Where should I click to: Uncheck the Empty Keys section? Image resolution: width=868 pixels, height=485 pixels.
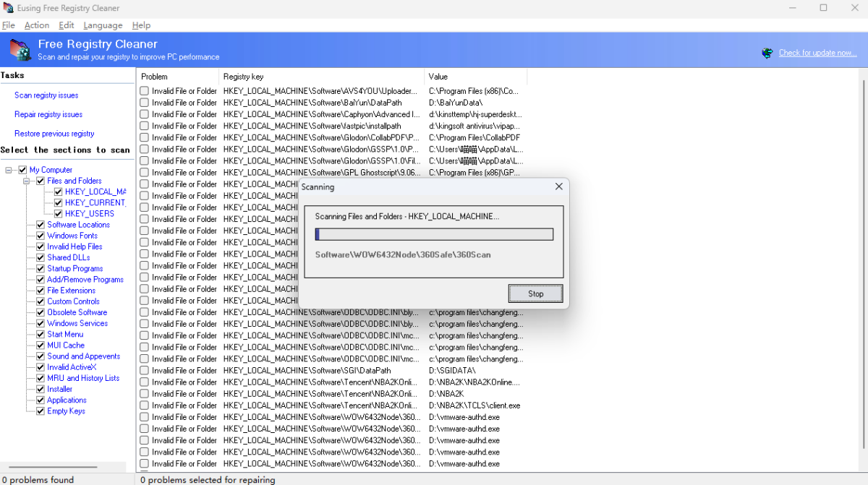[41, 411]
